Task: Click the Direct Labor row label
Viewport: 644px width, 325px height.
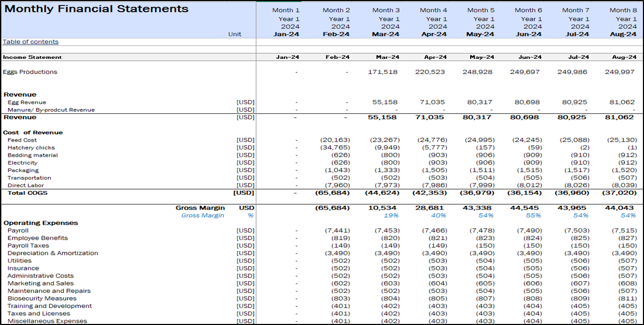Action: tap(25, 185)
